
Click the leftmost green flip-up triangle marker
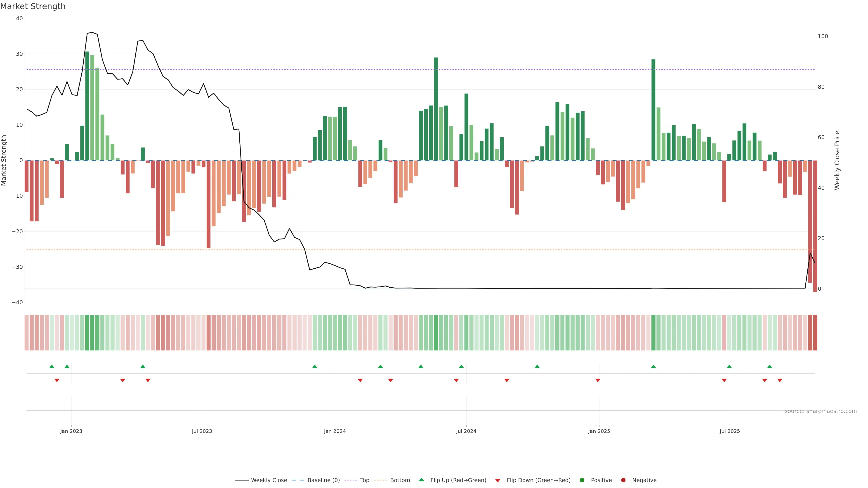[52, 366]
